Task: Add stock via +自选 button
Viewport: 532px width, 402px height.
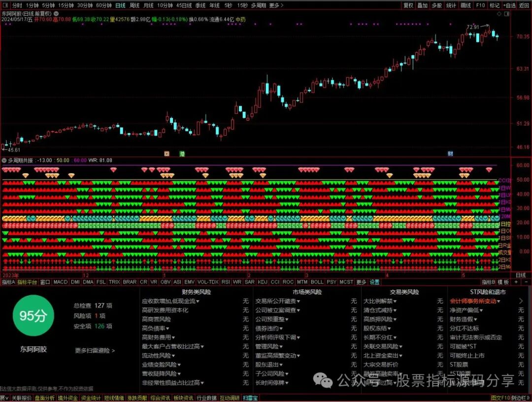Action: pyautogui.click(x=510, y=5)
